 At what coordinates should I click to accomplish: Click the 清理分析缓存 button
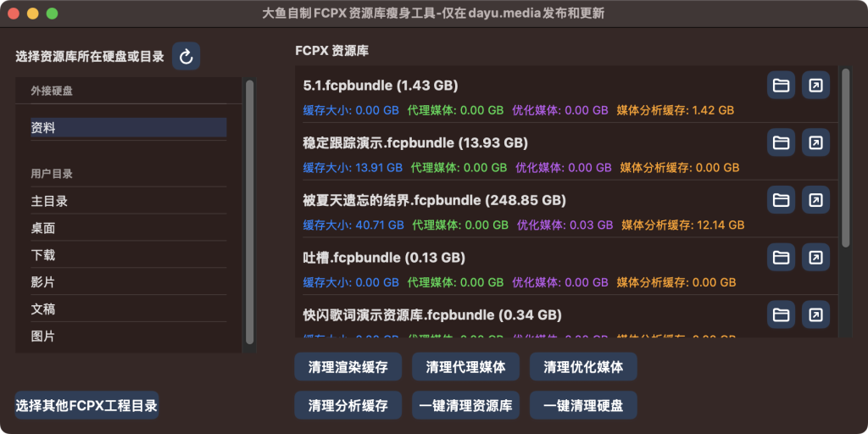coord(348,405)
